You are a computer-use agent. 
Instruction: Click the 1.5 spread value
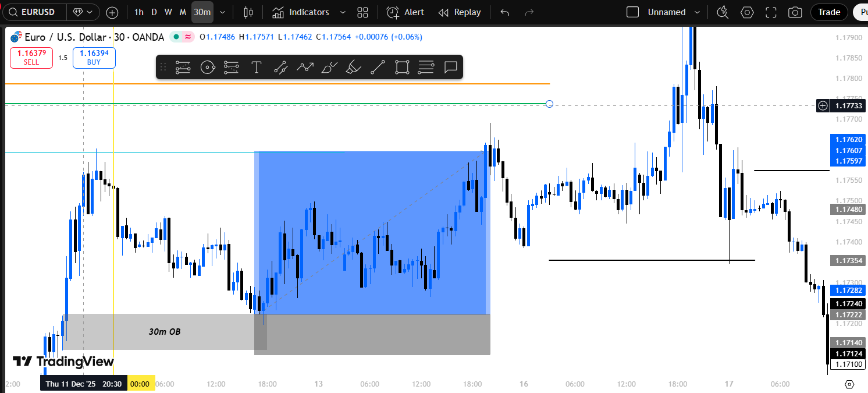pyautogui.click(x=63, y=58)
